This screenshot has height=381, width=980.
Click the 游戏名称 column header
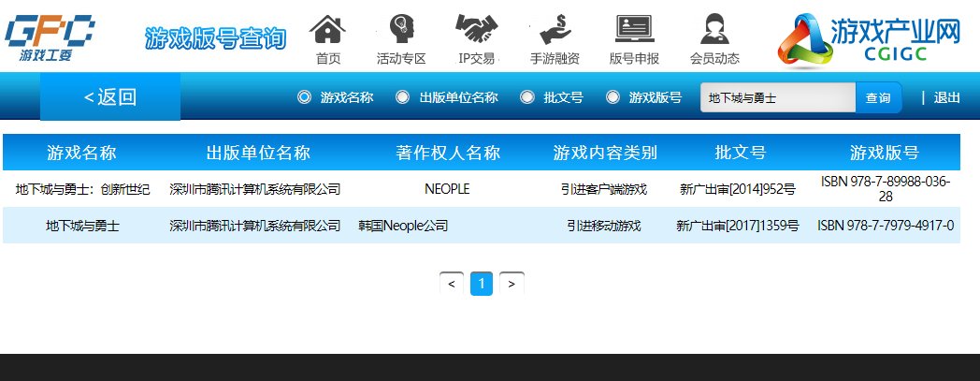click(81, 152)
